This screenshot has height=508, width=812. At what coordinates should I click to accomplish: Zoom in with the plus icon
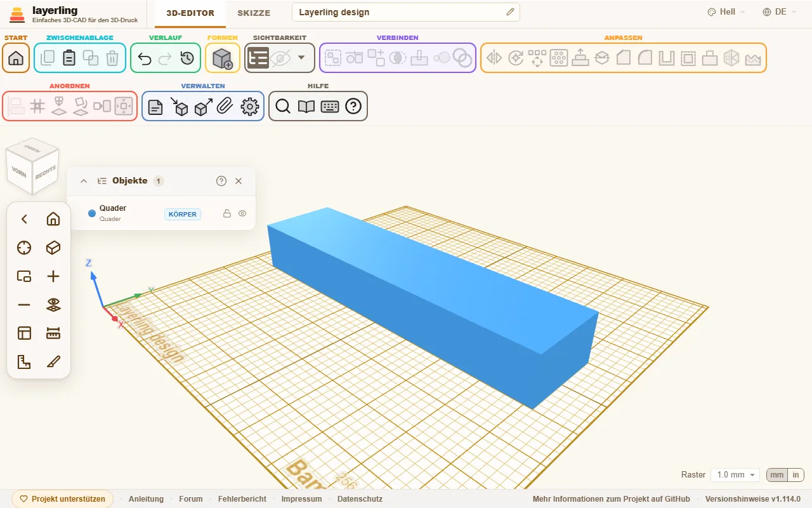coord(53,276)
